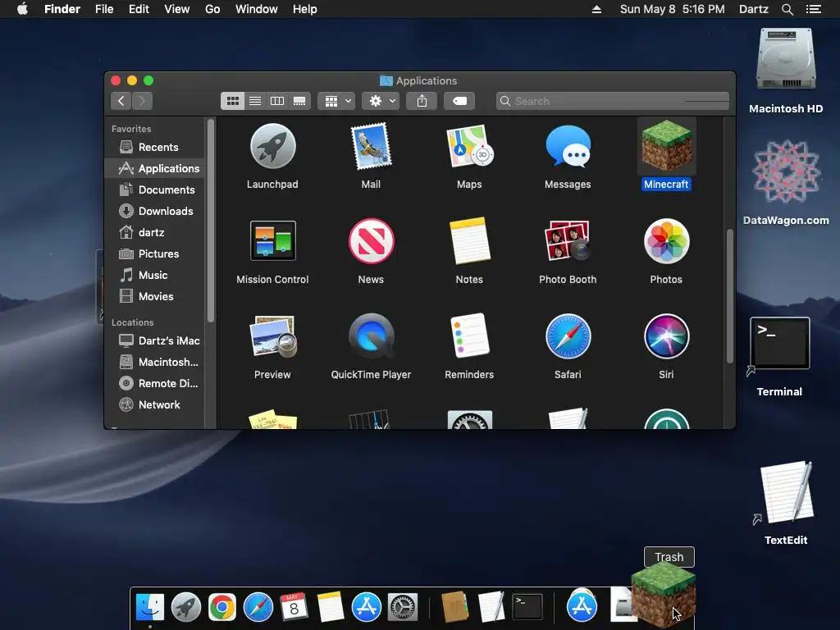Open the Window menu
Viewport: 840px width, 630px height.
tap(257, 9)
